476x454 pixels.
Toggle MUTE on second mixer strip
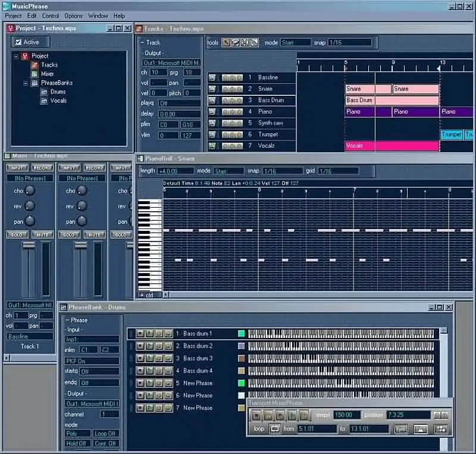point(95,235)
